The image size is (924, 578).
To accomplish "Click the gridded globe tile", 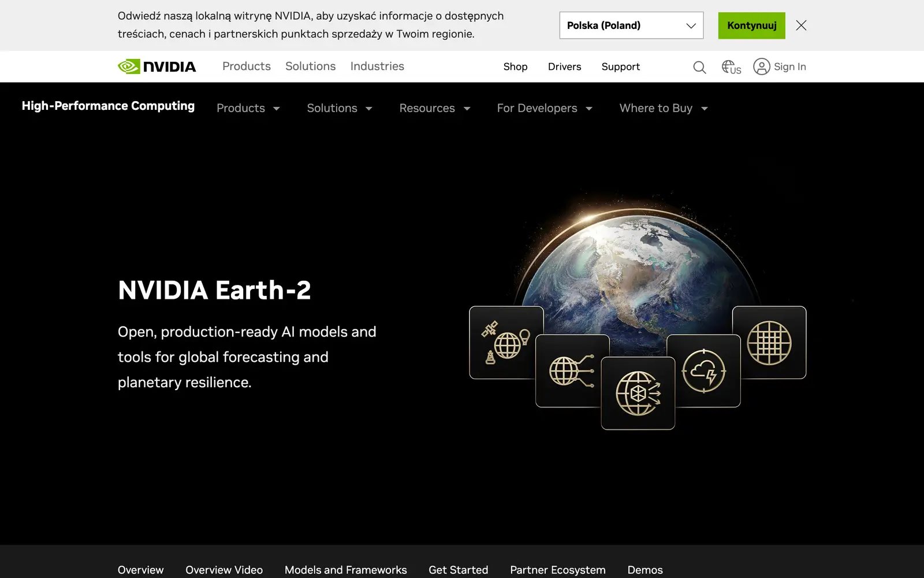I will pyautogui.click(x=769, y=342).
